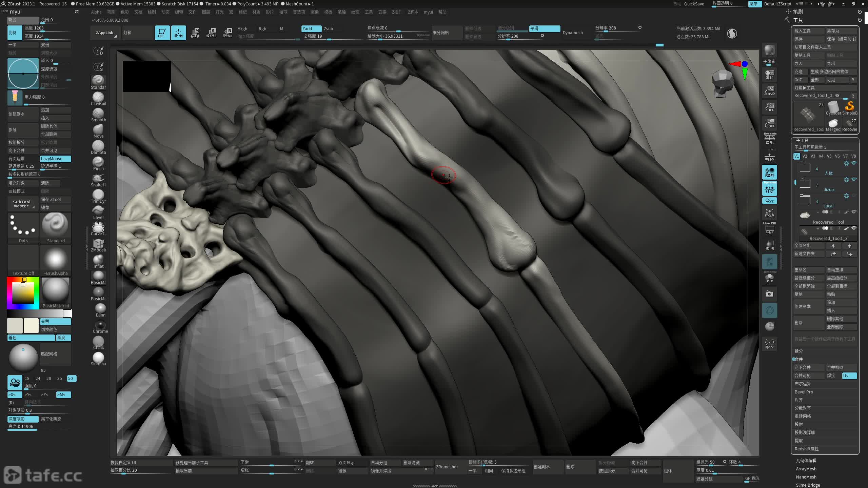
Task: Expand the 布尔运算 section
Action: click(803, 384)
